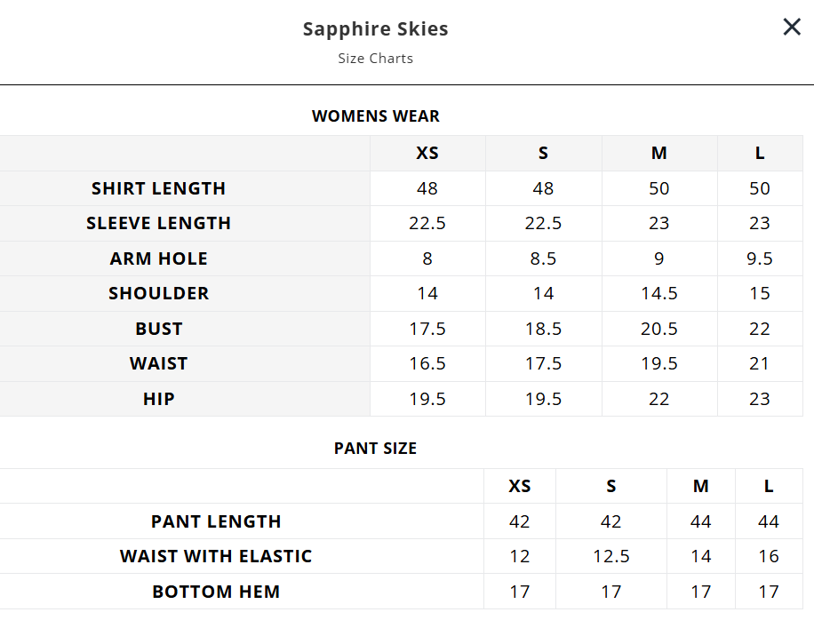Close the Sapphire Skies size chart
The height and width of the screenshot is (644, 814).
[x=792, y=28]
